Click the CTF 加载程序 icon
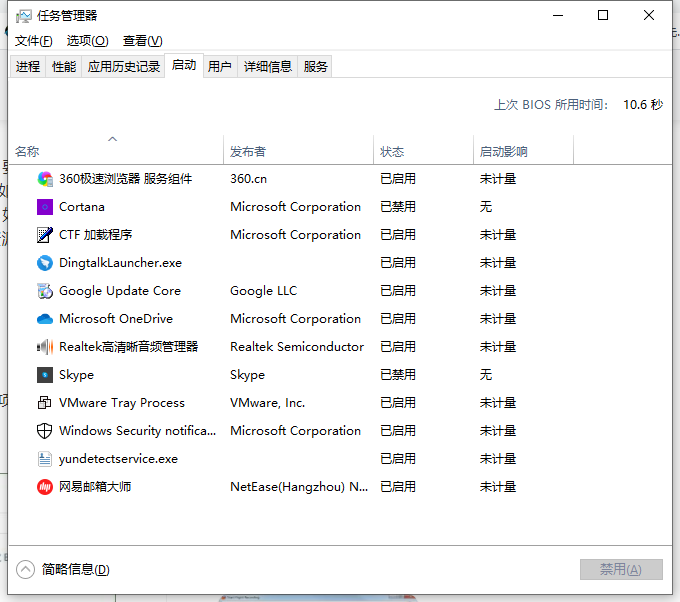 44,235
